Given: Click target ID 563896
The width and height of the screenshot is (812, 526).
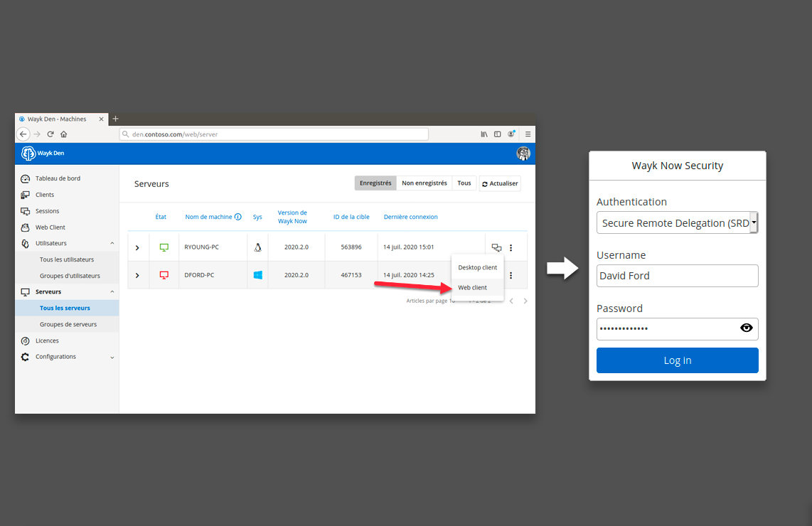Looking at the screenshot, I should [351, 247].
